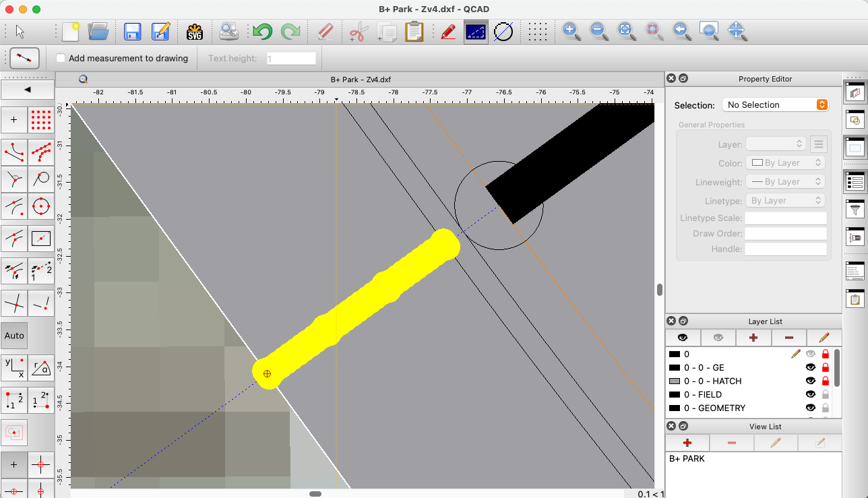The height and width of the screenshot is (498, 868).
Task: Edit layer using pencil button in Layer List
Action: point(824,337)
